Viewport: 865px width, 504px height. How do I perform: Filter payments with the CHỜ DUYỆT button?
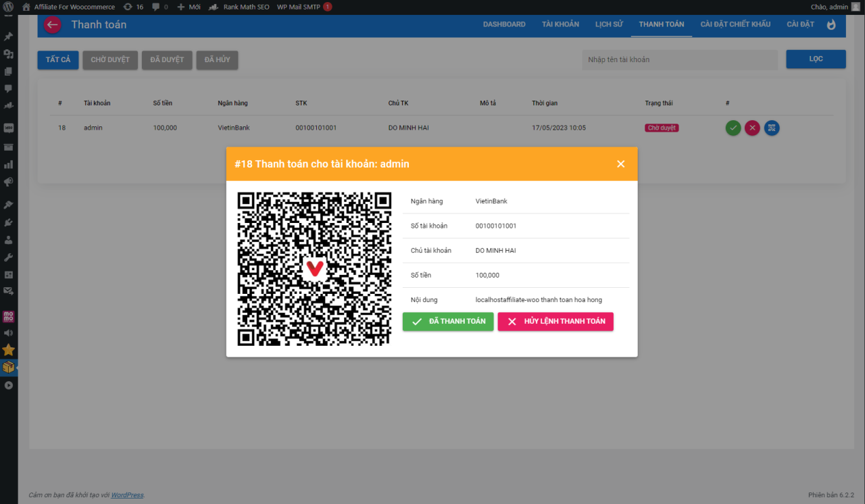(x=110, y=59)
